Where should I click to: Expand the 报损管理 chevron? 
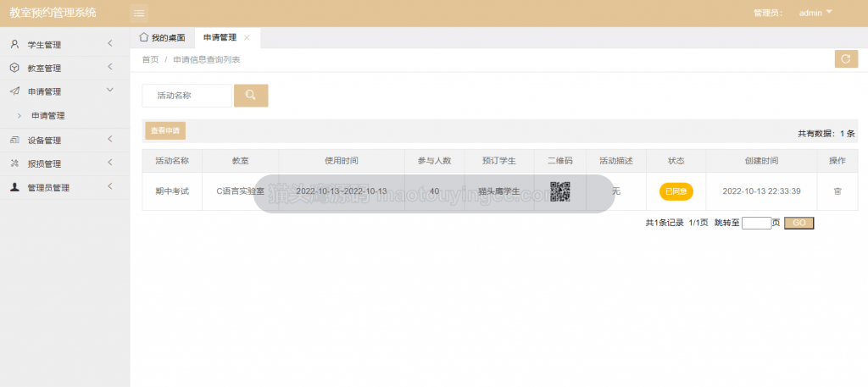pos(110,163)
